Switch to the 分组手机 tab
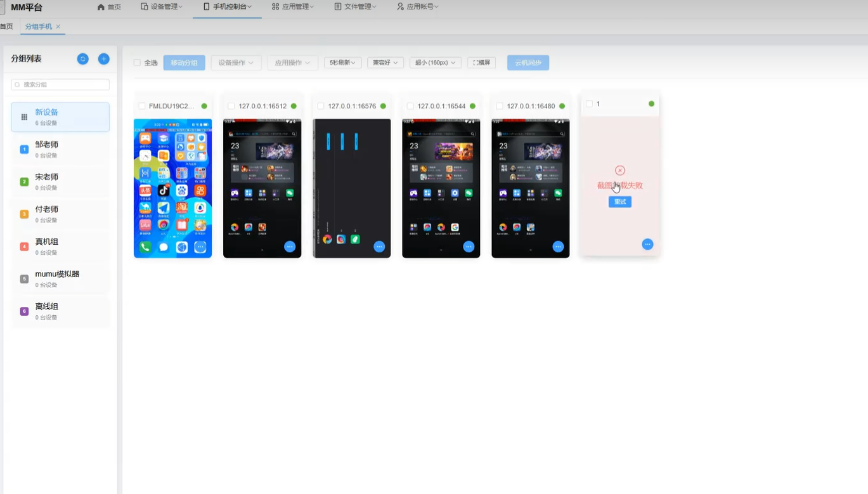This screenshot has height=494, width=868. coord(38,27)
